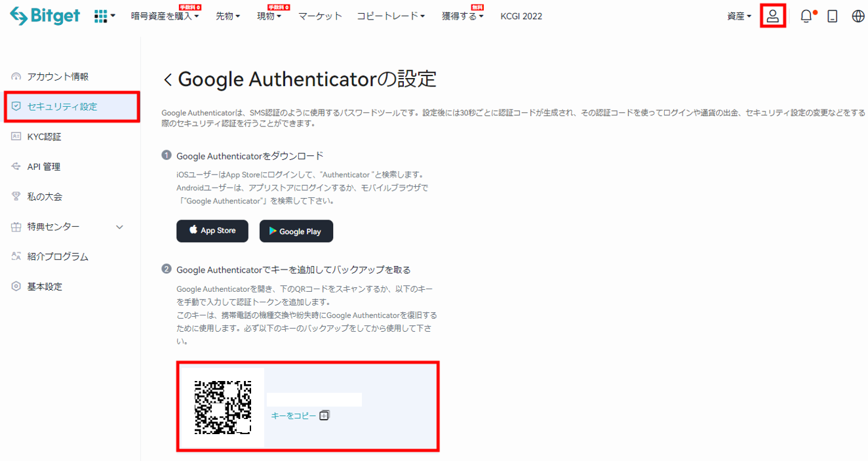868x461 pixels.
Task: Click the secret key text field
Action: [314, 399]
